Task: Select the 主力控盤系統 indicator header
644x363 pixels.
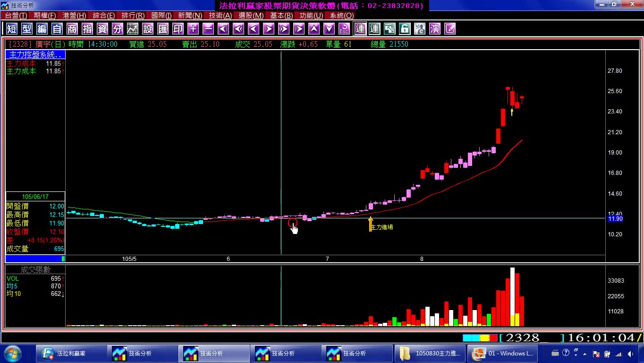Action: coord(35,55)
